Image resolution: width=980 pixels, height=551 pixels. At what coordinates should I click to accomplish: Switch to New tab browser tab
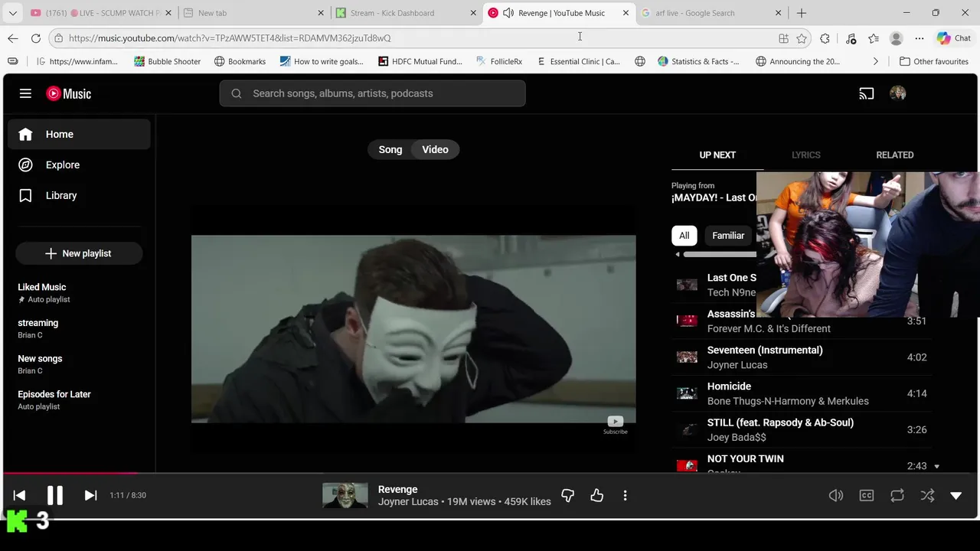click(253, 13)
